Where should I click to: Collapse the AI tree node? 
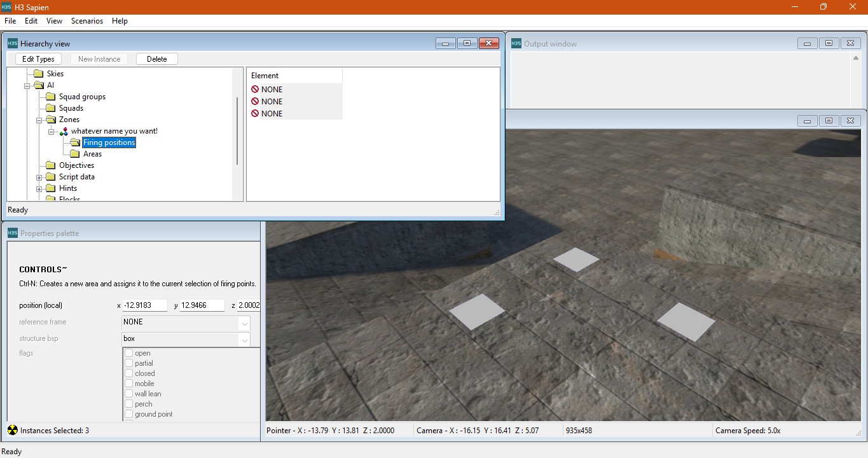[x=27, y=85]
